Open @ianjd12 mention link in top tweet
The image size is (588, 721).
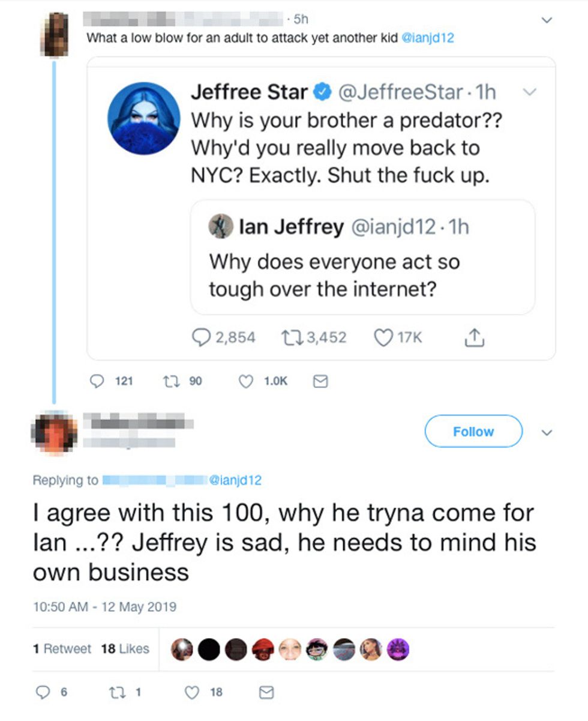[427, 38]
